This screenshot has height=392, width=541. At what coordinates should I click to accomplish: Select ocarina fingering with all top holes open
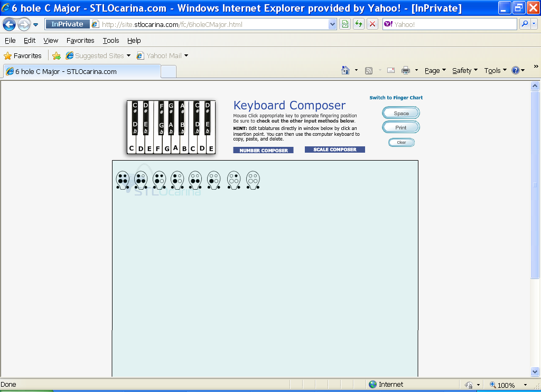pyautogui.click(x=253, y=180)
